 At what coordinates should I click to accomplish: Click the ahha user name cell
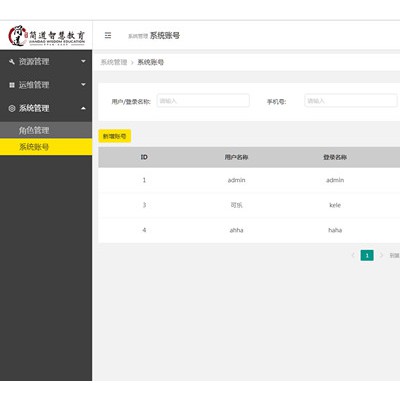[x=236, y=230]
